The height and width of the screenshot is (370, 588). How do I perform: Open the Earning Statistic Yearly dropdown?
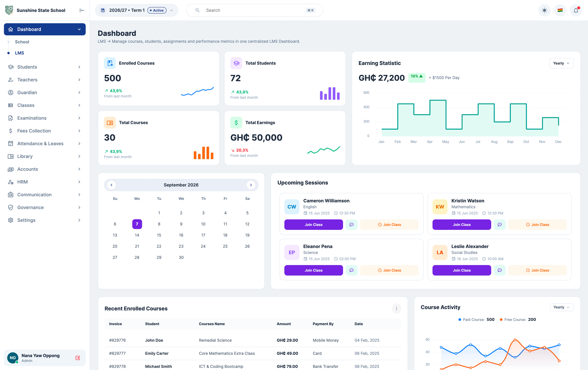click(561, 63)
